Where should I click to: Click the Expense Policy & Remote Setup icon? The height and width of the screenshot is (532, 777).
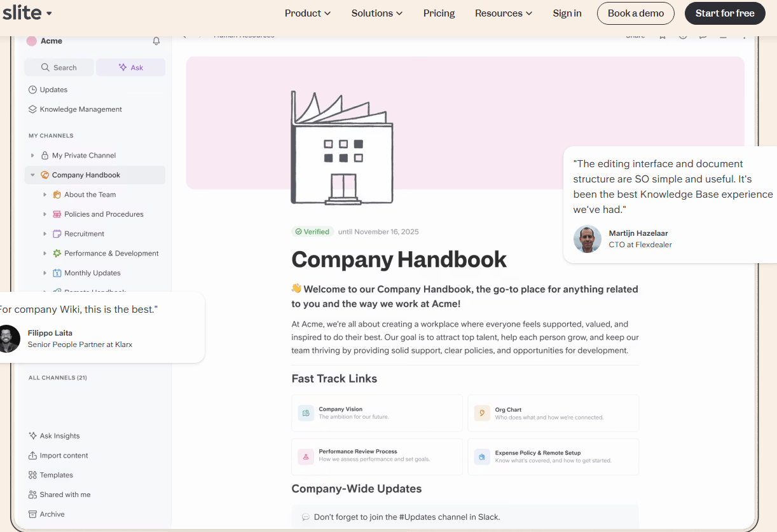click(482, 456)
